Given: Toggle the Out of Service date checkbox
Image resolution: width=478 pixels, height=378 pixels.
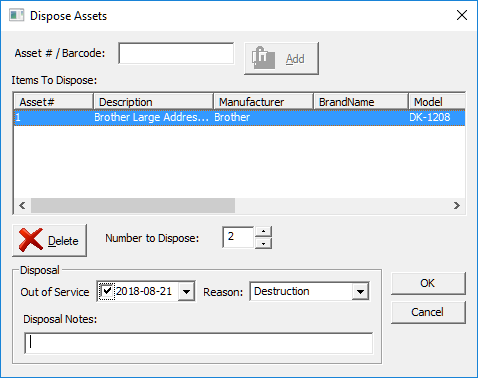Looking at the screenshot, I should [107, 291].
